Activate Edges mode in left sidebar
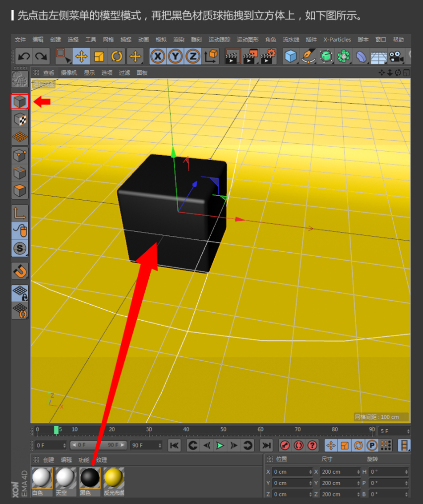Viewport: 423px width, 504px height. [x=20, y=173]
